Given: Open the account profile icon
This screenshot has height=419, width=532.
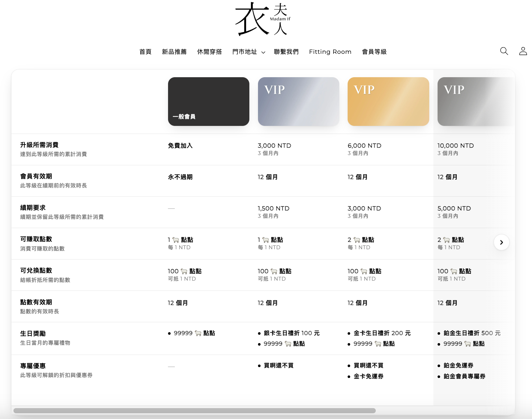Looking at the screenshot, I should [x=523, y=51].
